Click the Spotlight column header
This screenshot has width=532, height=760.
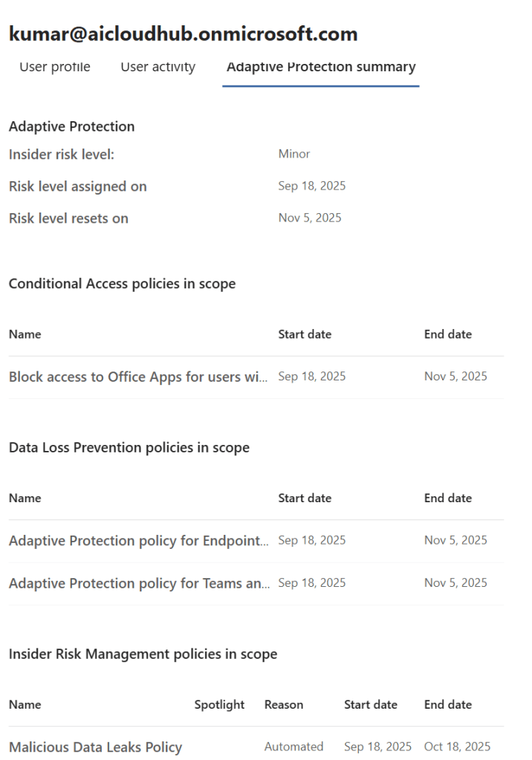(219, 704)
